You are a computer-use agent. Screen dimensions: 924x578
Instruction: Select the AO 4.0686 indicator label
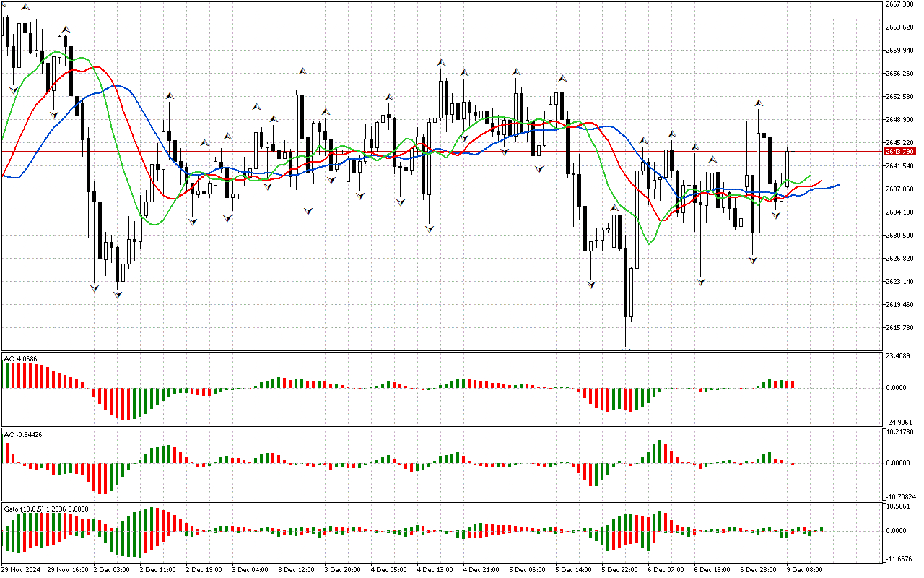20,358
